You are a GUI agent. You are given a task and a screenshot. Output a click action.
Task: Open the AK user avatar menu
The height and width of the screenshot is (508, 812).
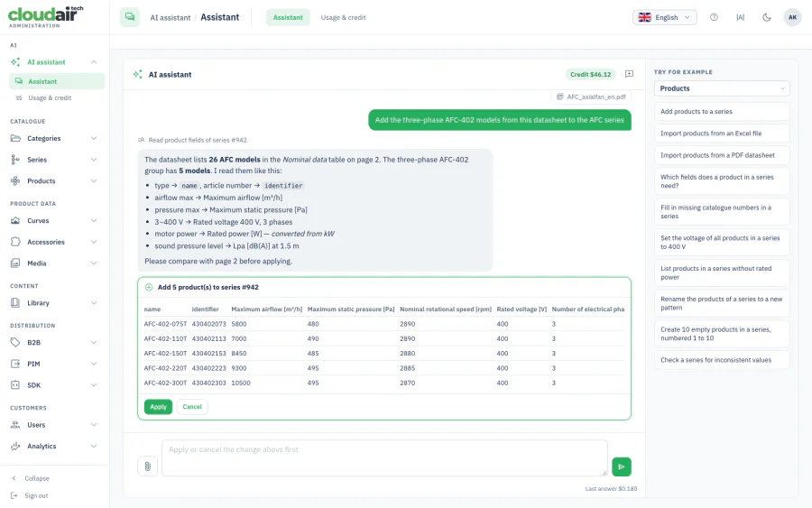click(x=792, y=17)
